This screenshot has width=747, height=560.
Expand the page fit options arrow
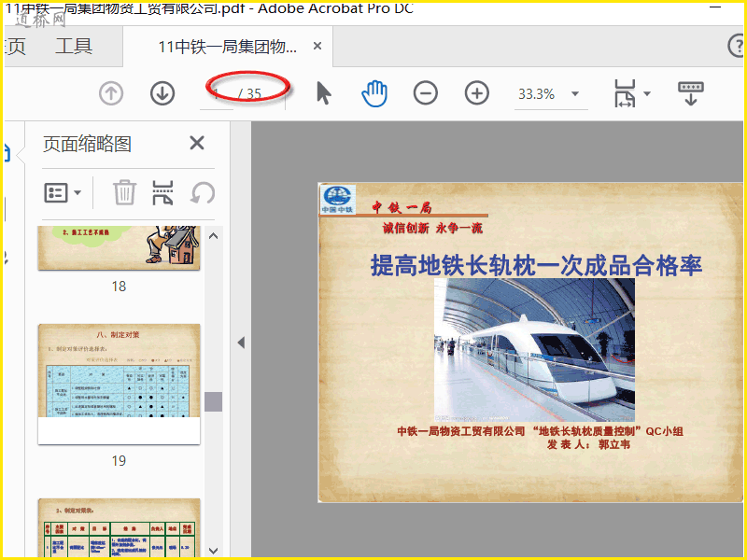(x=647, y=94)
